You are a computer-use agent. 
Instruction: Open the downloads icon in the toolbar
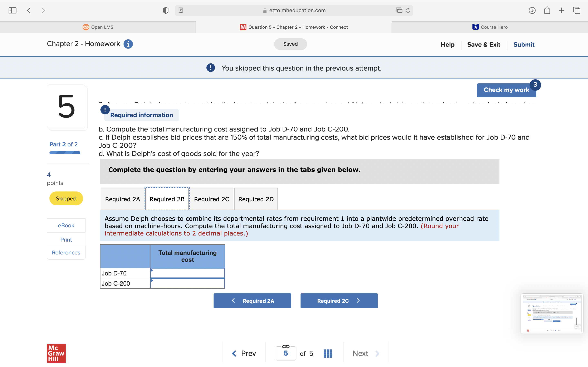[x=532, y=10]
